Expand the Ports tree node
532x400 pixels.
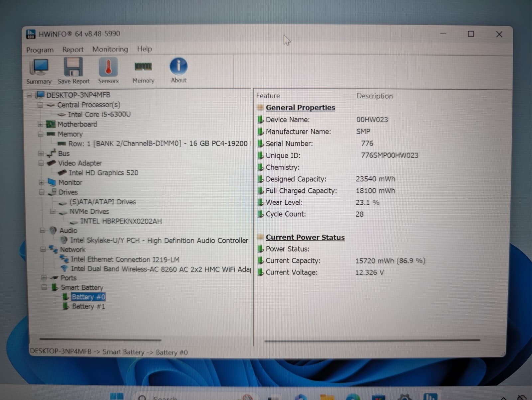(x=44, y=278)
